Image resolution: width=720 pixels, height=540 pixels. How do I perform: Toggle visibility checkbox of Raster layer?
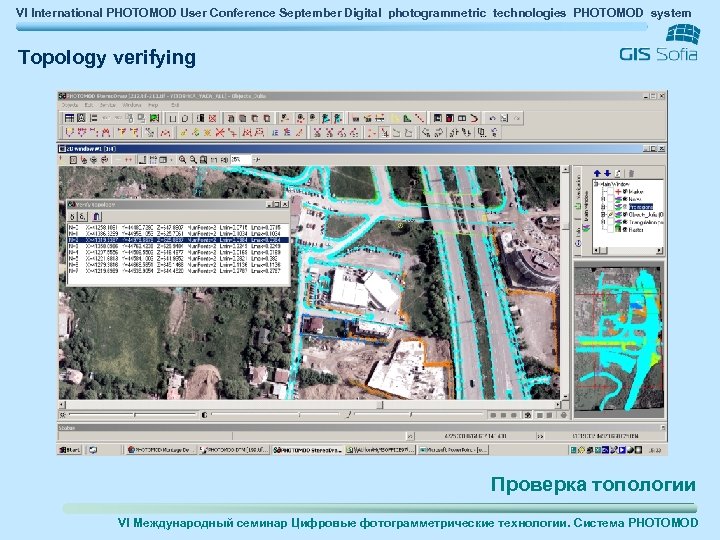coord(610,229)
